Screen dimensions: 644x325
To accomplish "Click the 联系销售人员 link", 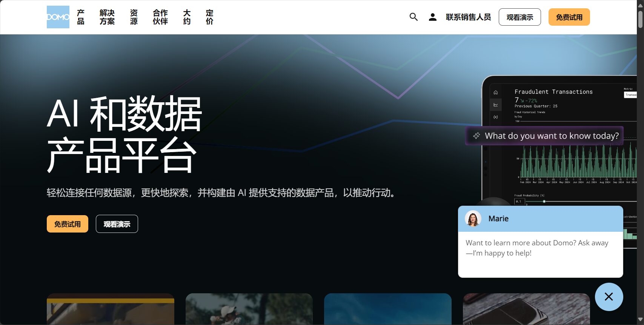I will click(468, 17).
